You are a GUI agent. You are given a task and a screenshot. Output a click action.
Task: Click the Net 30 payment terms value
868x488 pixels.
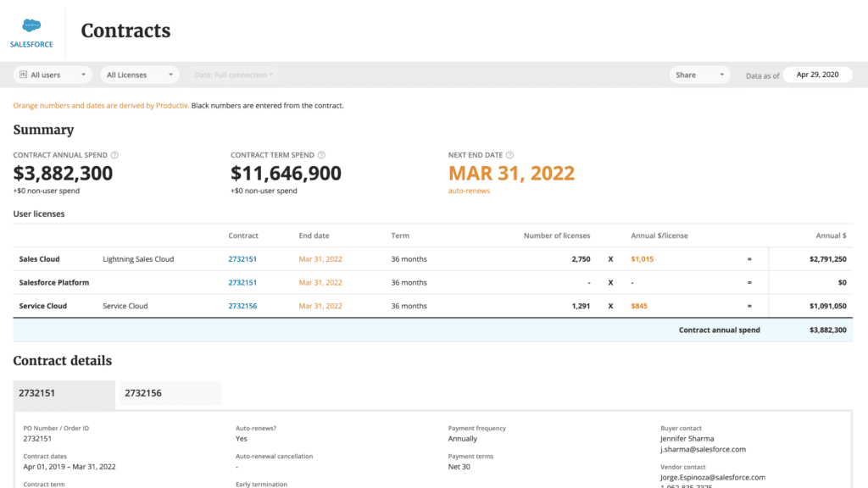click(x=459, y=467)
